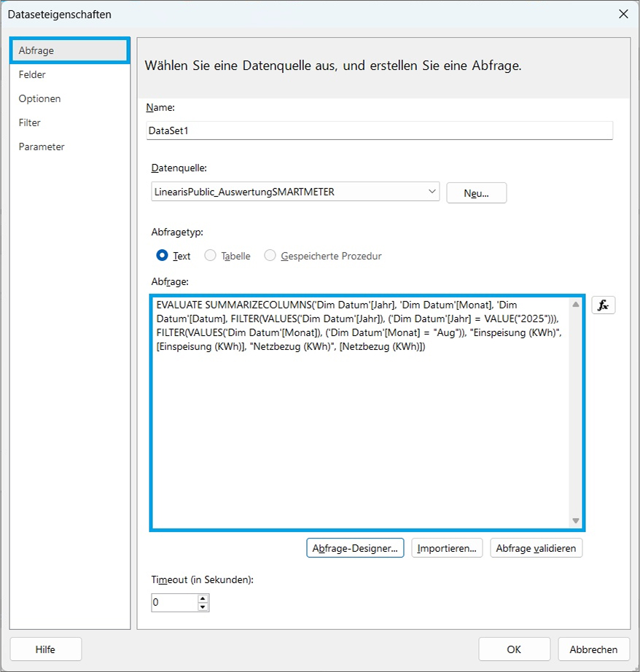Select the Text query type radio button
The image size is (640, 672).
point(163,256)
